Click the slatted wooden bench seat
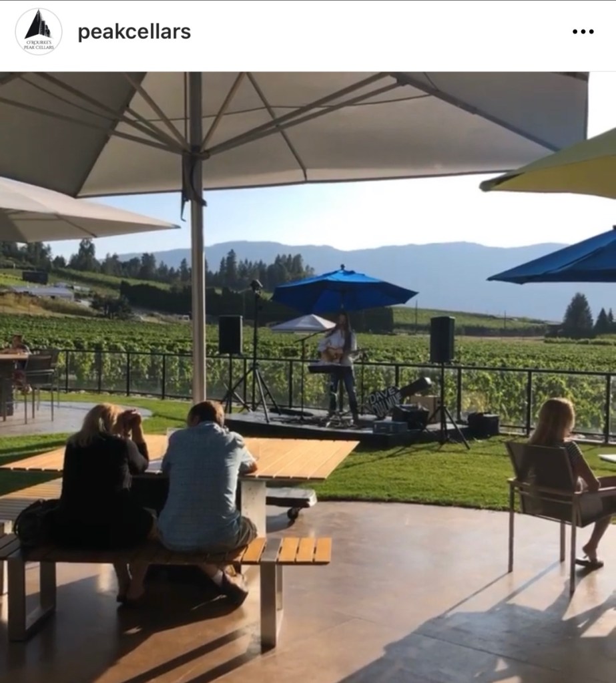This screenshot has height=683, width=616. point(166,551)
